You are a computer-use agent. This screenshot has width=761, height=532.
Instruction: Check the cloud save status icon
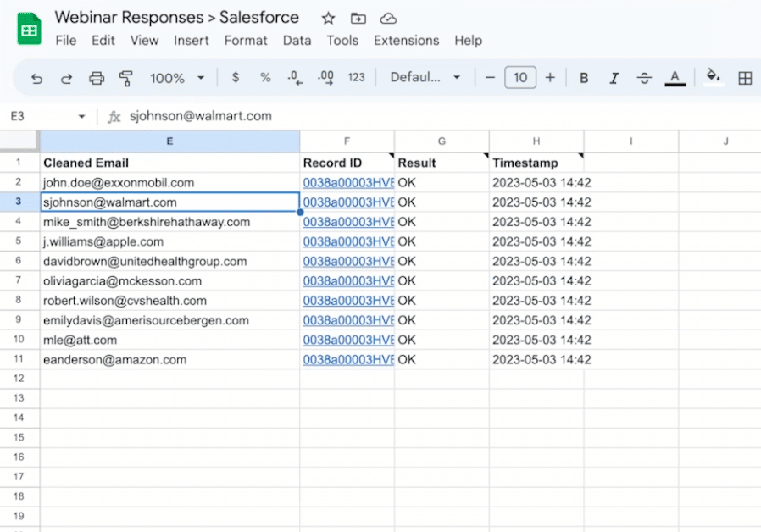(388, 19)
